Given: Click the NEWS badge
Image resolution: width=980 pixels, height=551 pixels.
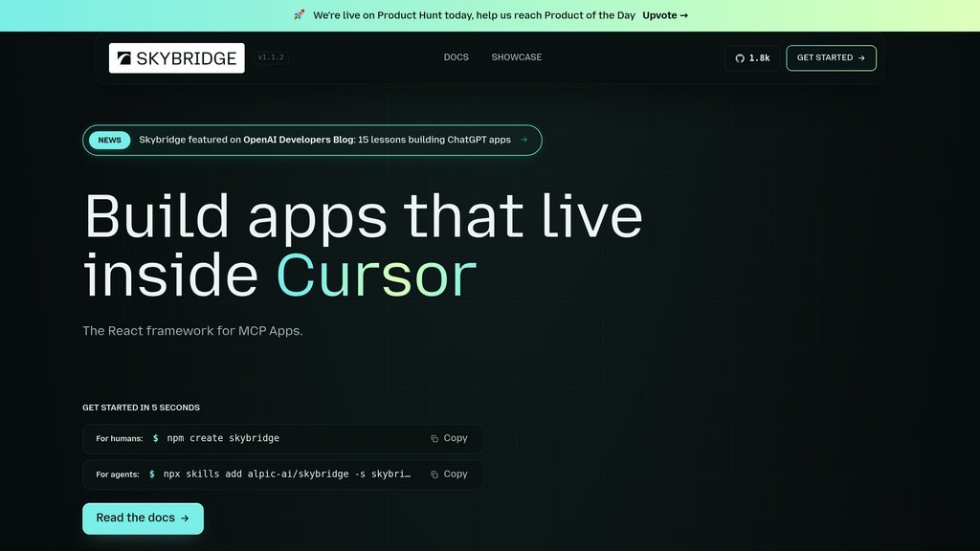Looking at the screenshot, I should 109,141.
